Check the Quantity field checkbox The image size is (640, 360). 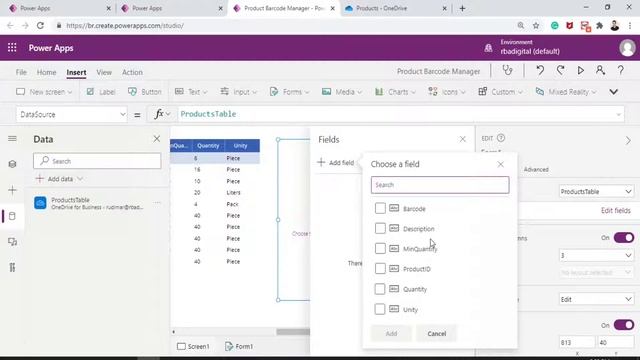click(380, 289)
